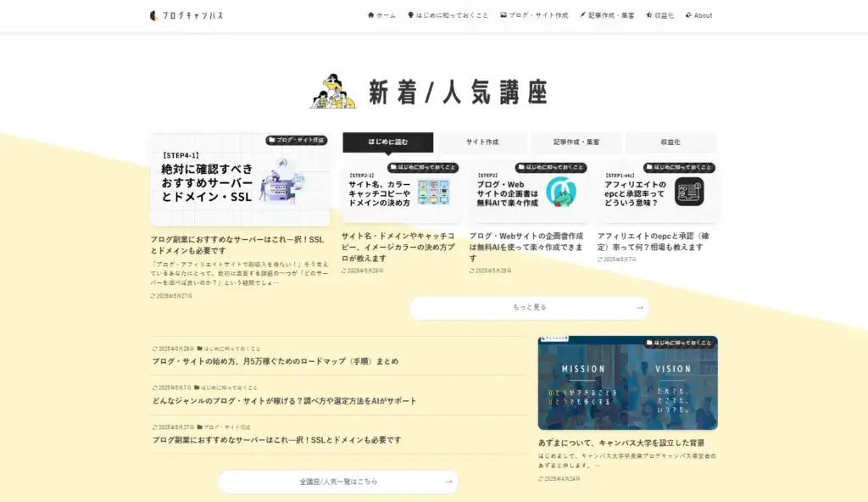This screenshot has height=502, width=868.
Task: Click the lightbulb icon beside はじめに知っておくこと menu
Action: coord(409,14)
